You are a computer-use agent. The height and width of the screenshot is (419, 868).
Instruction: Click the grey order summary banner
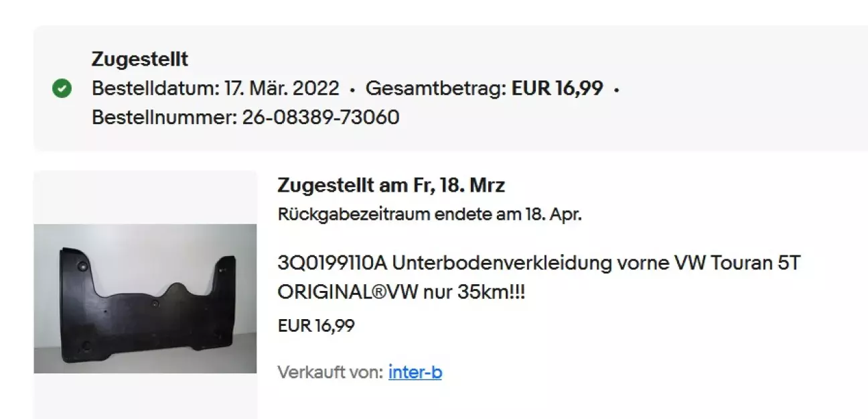(451, 88)
